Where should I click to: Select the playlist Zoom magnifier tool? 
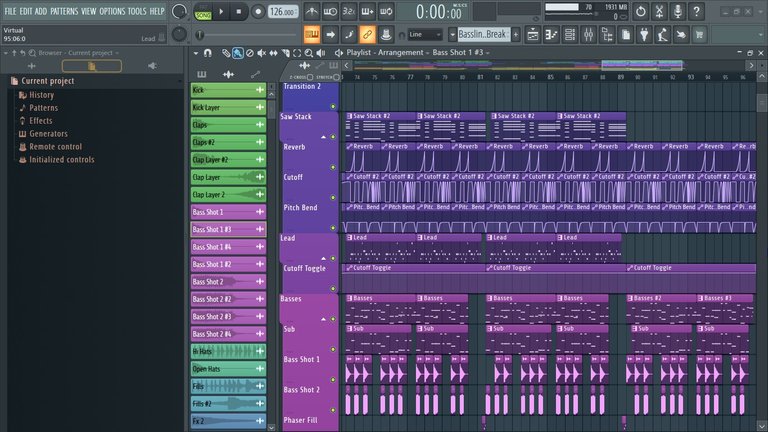(309, 53)
